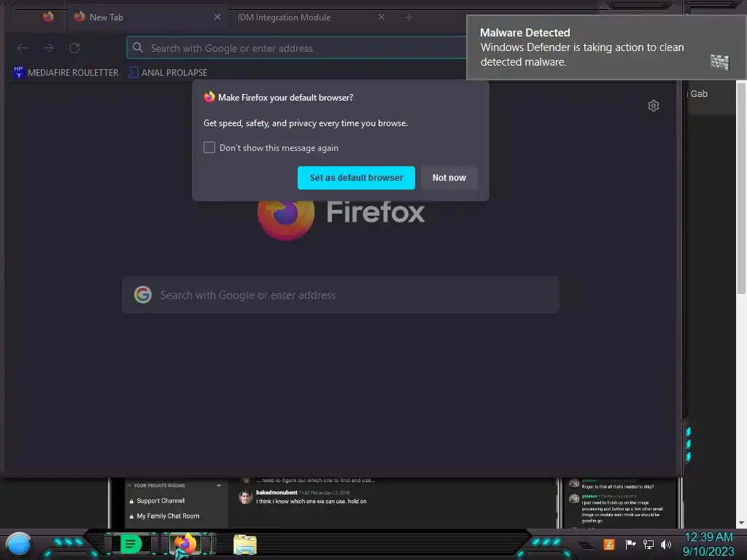Viewport: 747px width, 560px height.
Task: Click the Firefox logo on new tab
Action: pos(286,219)
